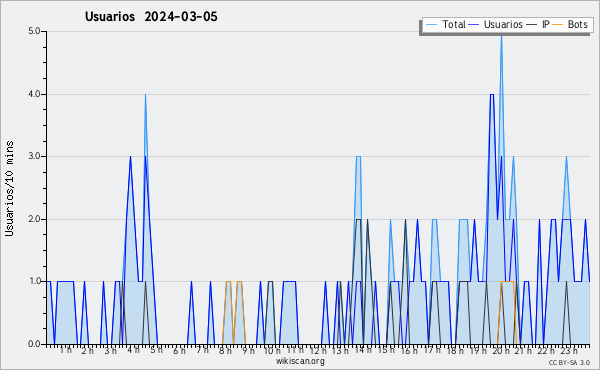Click the '1 h' x-axis label

65,350
